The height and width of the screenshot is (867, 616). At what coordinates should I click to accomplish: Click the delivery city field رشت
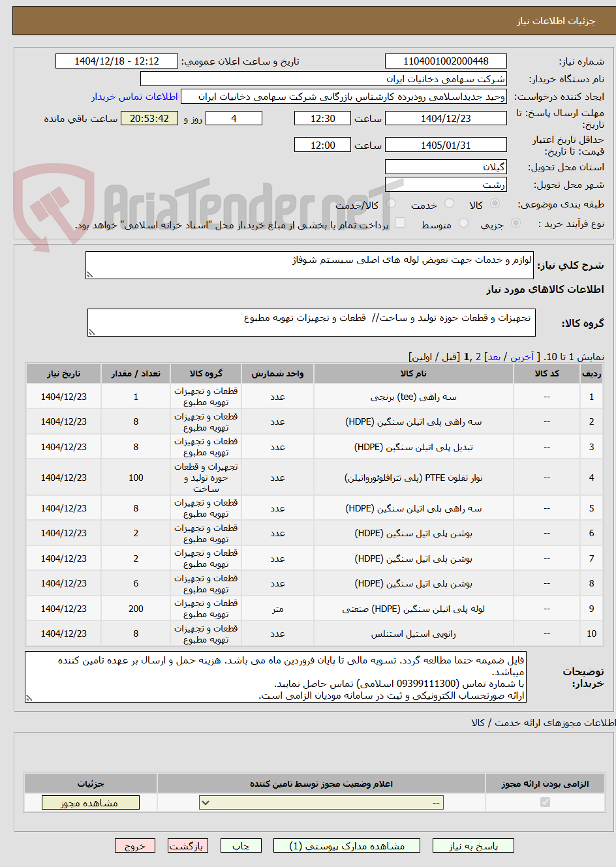[446, 185]
